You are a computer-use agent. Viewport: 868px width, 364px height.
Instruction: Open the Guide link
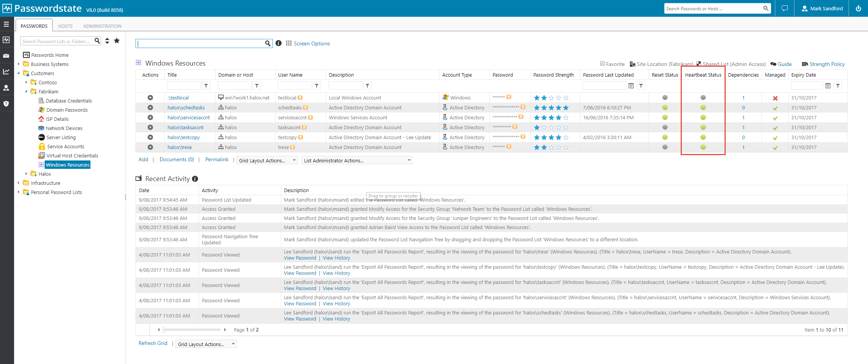tap(784, 64)
